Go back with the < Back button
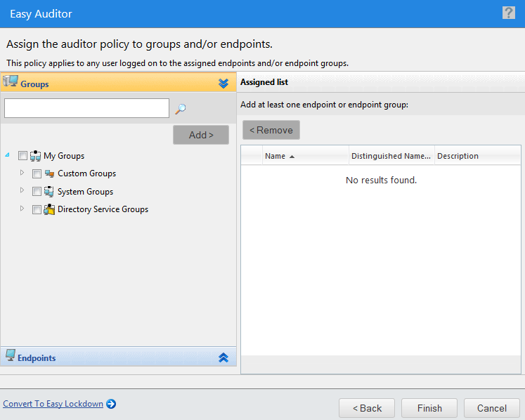 click(367, 408)
